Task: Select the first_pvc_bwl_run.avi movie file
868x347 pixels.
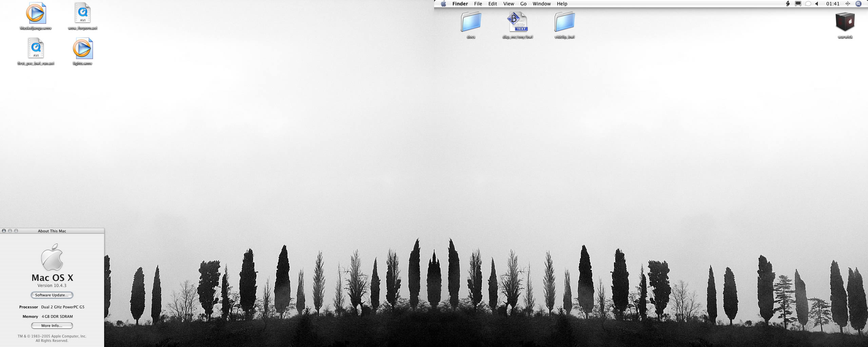Action: coord(36,49)
